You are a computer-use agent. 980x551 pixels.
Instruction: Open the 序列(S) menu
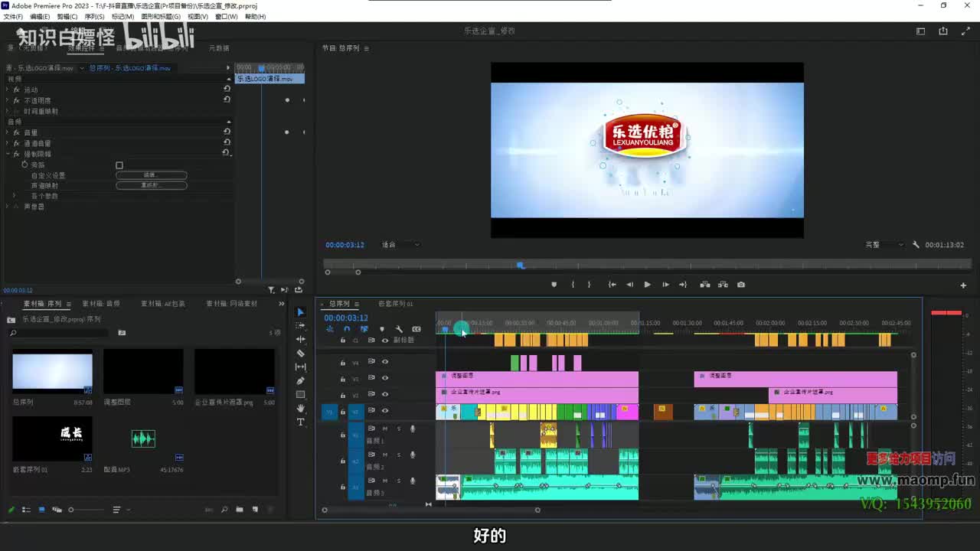pos(94,16)
